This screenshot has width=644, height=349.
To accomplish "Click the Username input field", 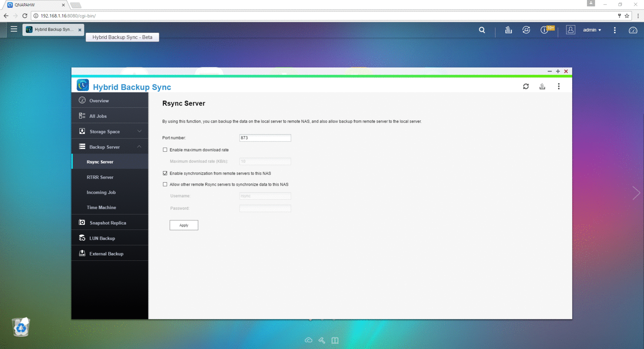I will (x=265, y=196).
